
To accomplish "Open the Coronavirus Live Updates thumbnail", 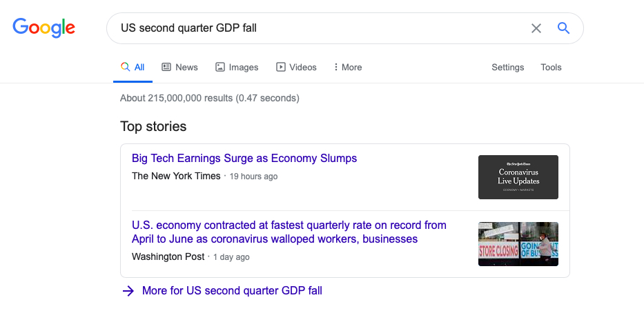I will pyautogui.click(x=518, y=177).
